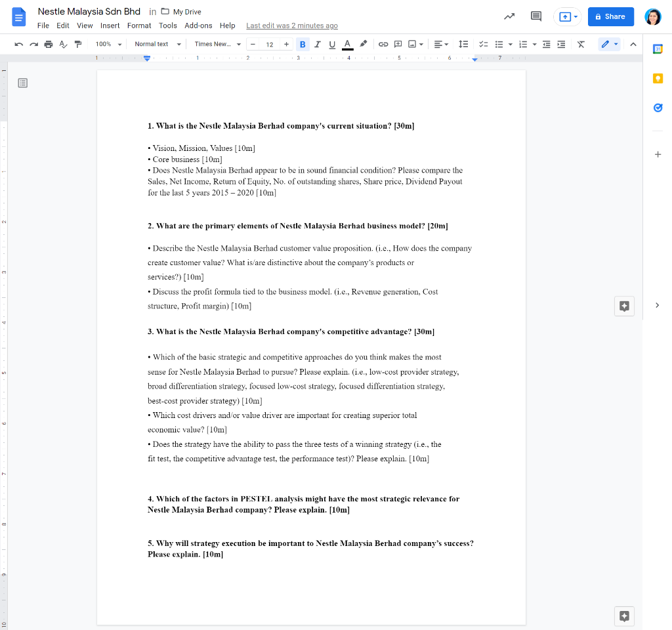Open the Edit menu
This screenshot has height=630, width=672.
pos(62,26)
